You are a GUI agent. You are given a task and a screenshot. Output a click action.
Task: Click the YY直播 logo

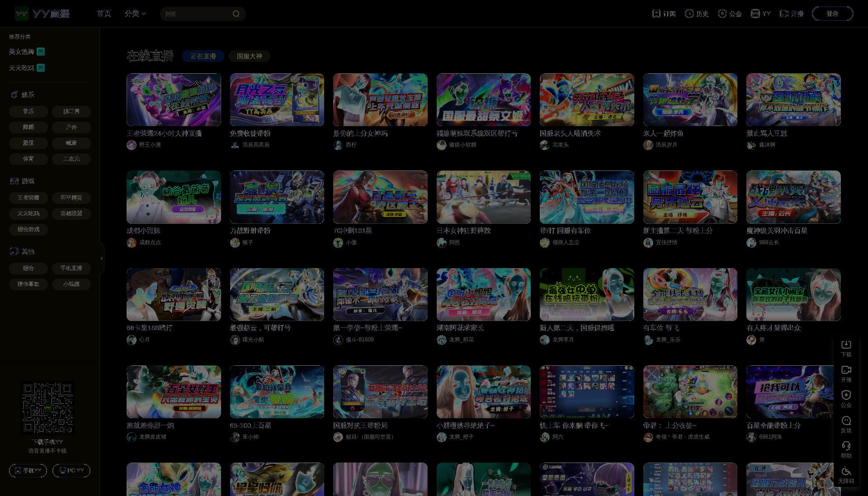click(42, 14)
